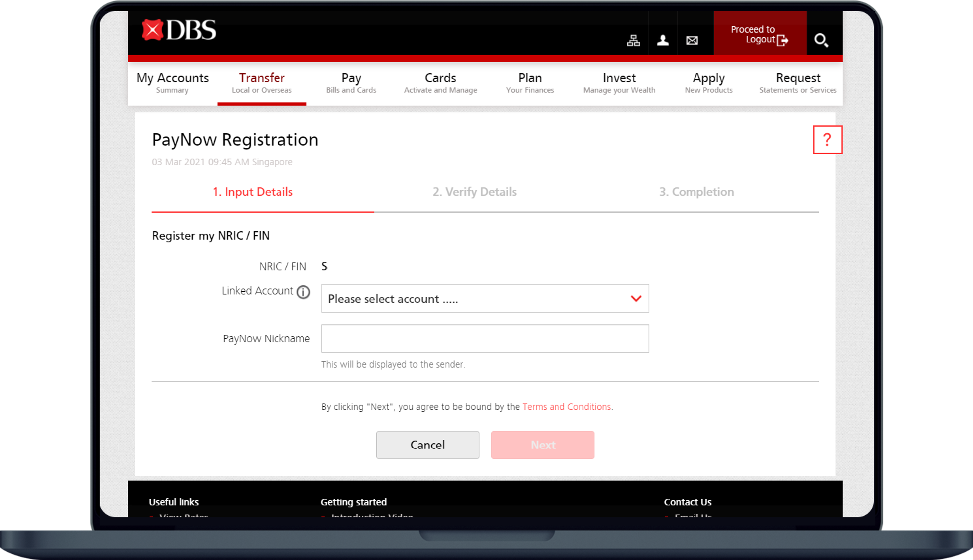Open the Invest menu

pos(619,83)
